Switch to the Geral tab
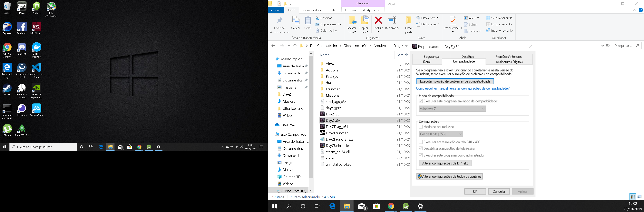Screen dimensions: 644x212 pyautogui.click(x=427, y=62)
